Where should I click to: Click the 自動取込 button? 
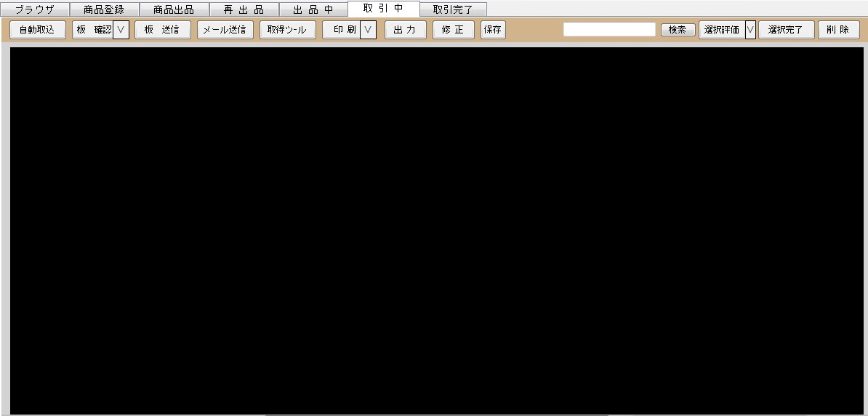pos(38,30)
